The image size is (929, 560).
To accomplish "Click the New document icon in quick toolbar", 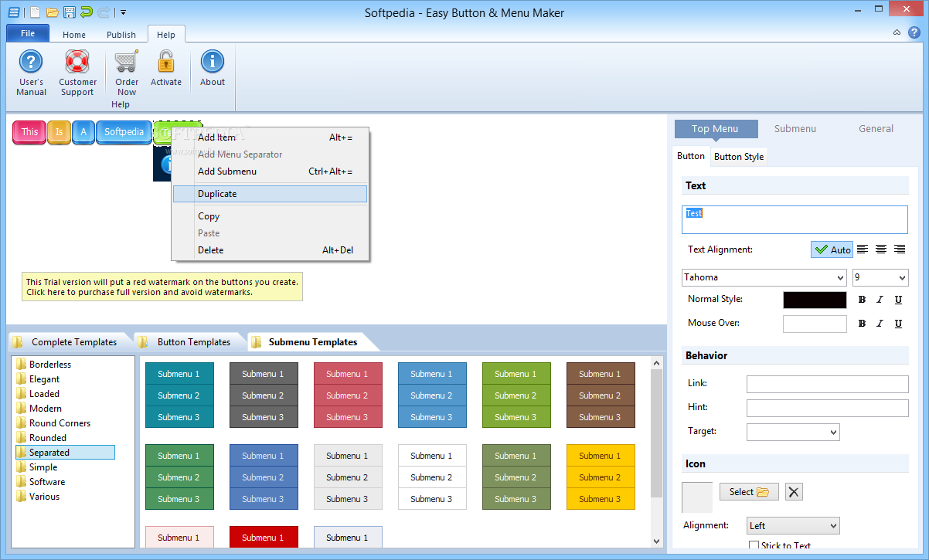I will 36,12.
